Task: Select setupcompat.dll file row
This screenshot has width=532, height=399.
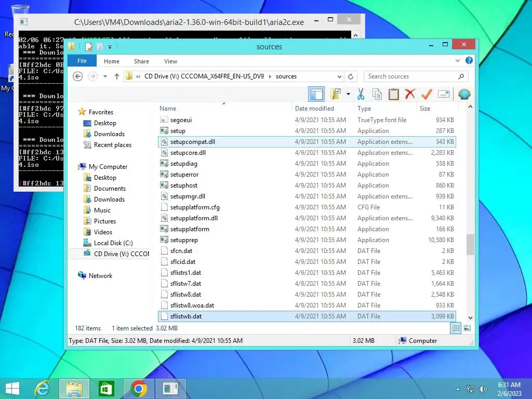Action: (x=307, y=141)
